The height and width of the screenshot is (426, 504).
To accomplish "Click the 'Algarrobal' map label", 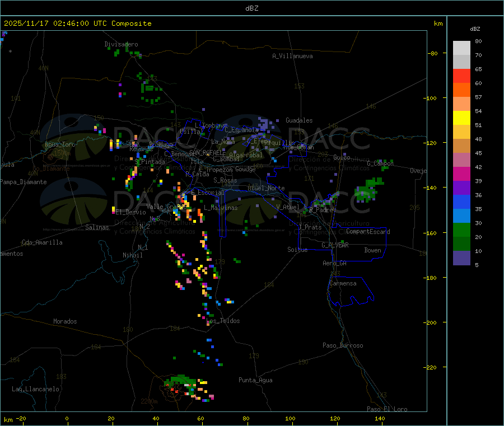I will [246, 155].
